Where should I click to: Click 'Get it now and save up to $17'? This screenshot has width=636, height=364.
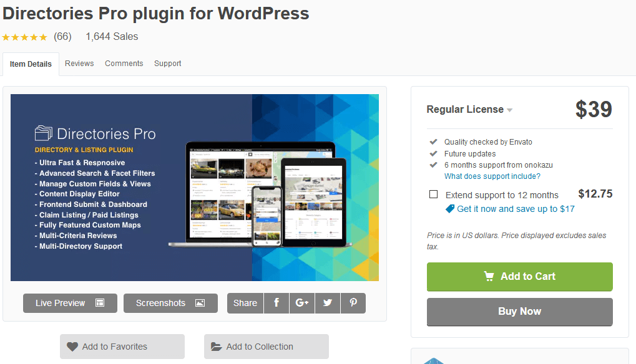[x=516, y=209]
